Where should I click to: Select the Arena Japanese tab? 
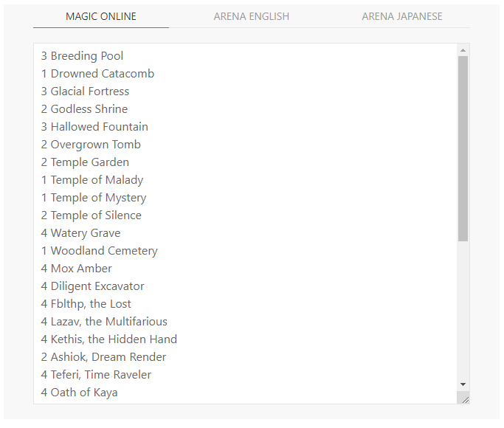point(401,16)
